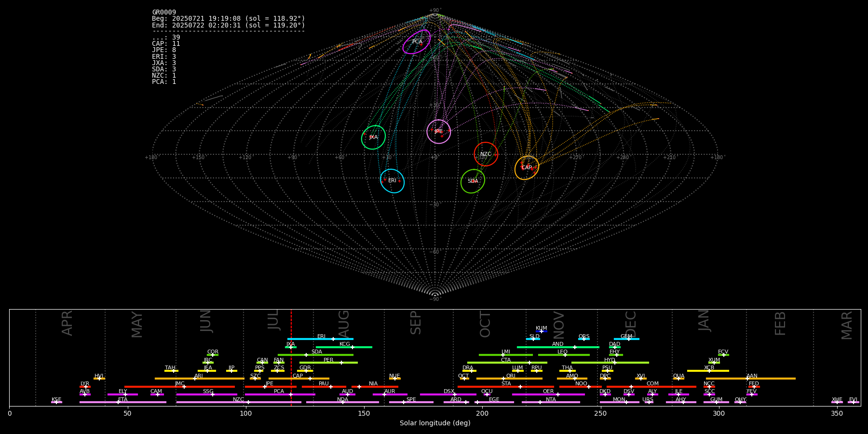The width and height of the screenshot is (868, 434).
Task: Click the APR month label in timeline
Action: (67, 323)
